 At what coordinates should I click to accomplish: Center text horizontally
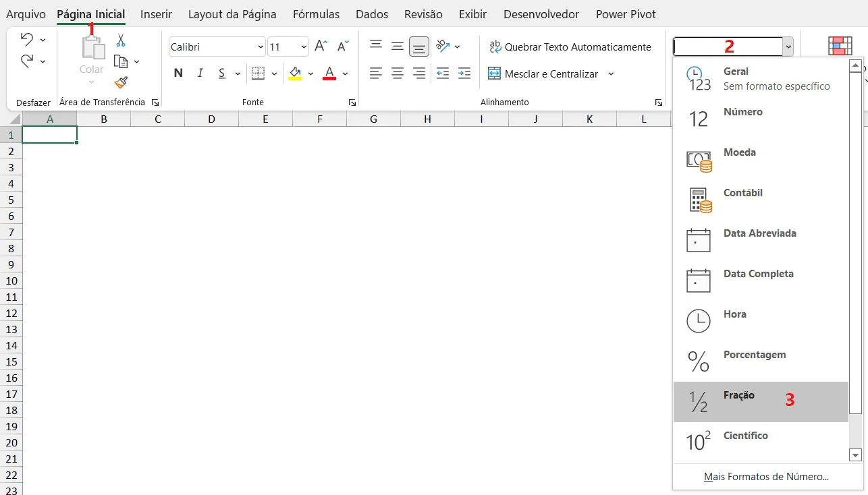398,74
